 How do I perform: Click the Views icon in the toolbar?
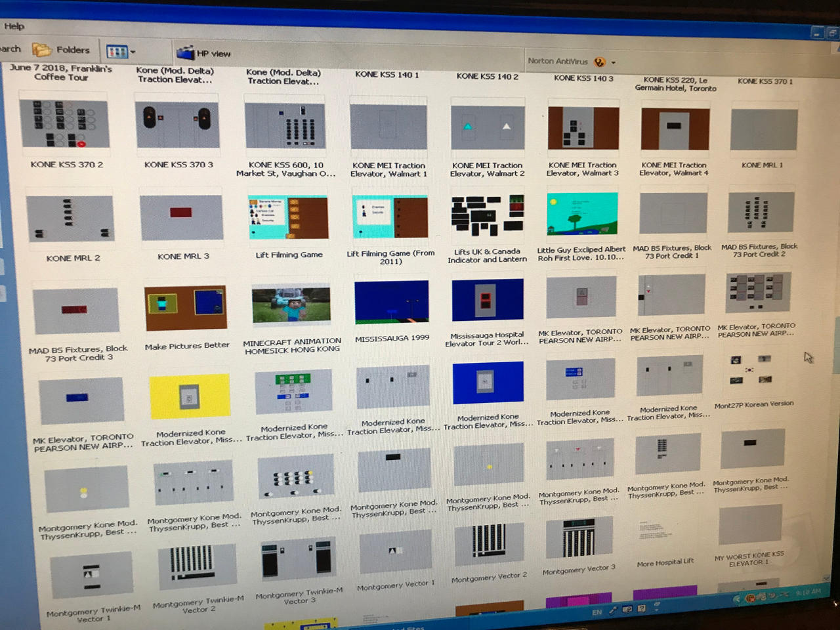(x=116, y=51)
